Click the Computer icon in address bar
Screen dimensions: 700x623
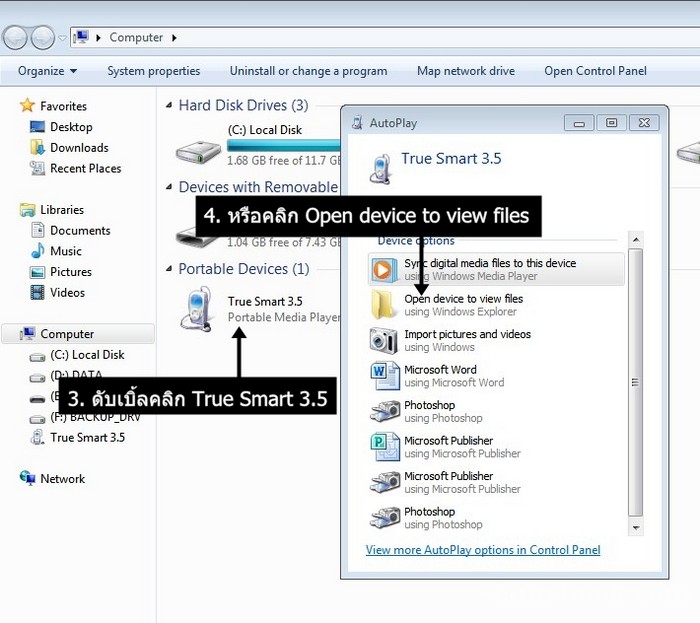pyautogui.click(x=81, y=37)
